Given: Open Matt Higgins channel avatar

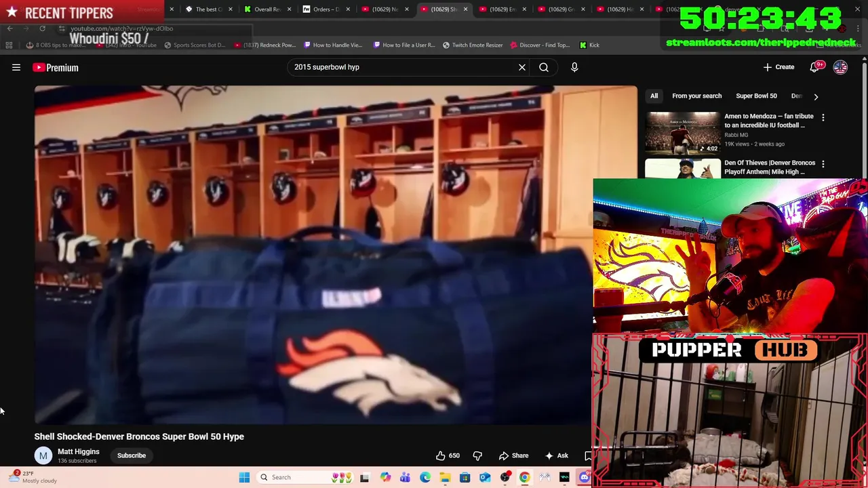Looking at the screenshot, I should (43, 455).
